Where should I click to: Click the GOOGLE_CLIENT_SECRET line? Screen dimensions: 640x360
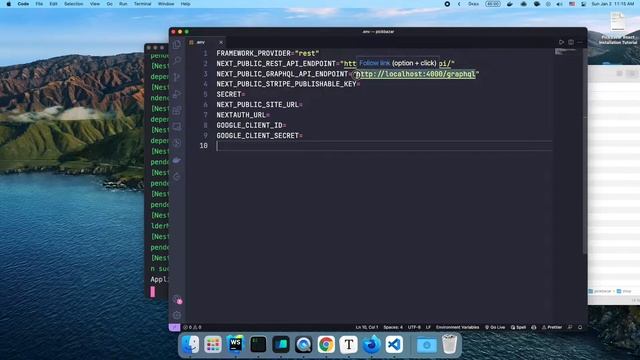260,136
